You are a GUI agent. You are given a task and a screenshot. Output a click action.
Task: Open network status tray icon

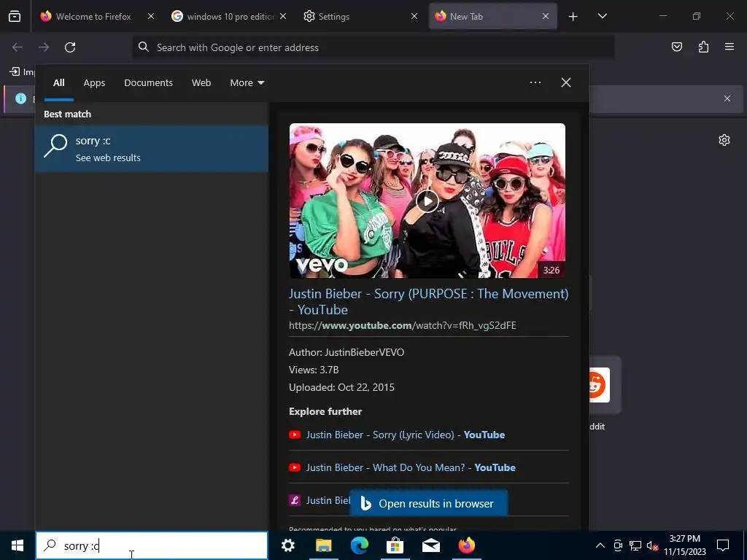click(635, 545)
